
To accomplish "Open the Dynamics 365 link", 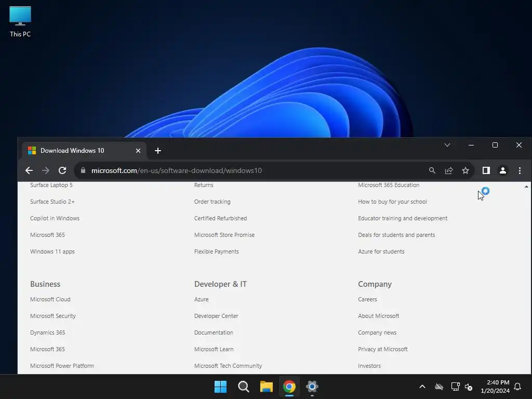I will coord(47,332).
